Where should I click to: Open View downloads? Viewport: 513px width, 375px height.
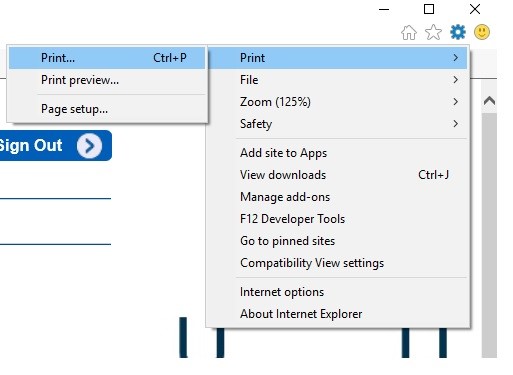click(x=338, y=175)
